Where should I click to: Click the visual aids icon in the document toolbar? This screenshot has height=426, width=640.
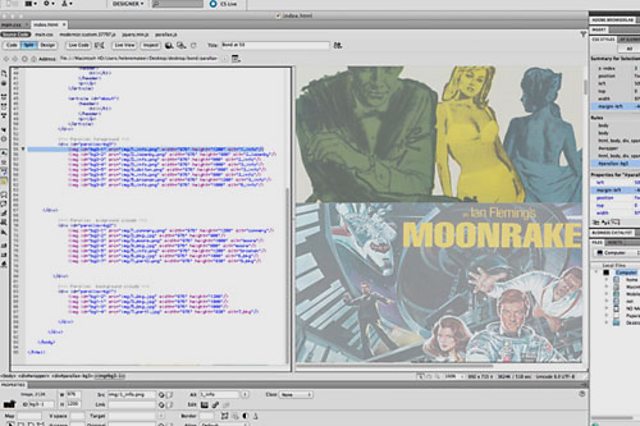point(181,45)
